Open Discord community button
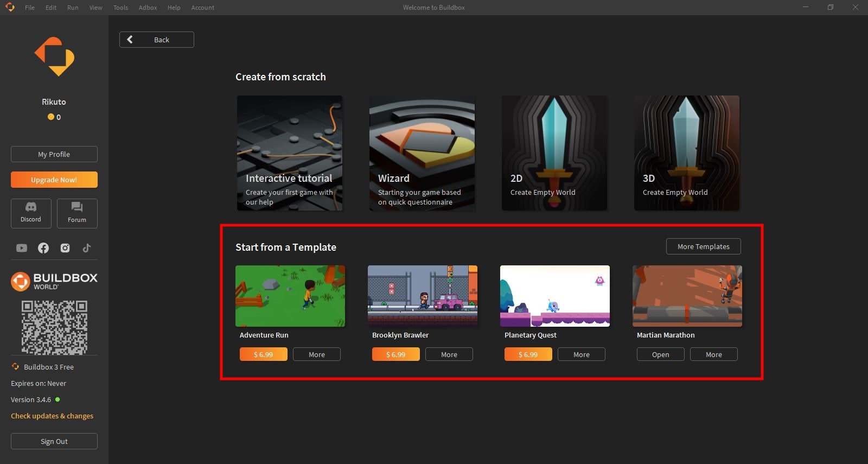 click(31, 213)
